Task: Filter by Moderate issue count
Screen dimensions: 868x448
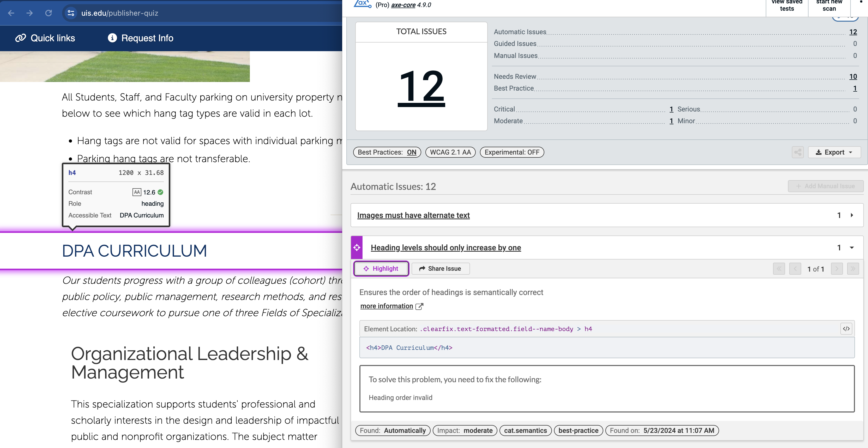Action: pos(671,121)
